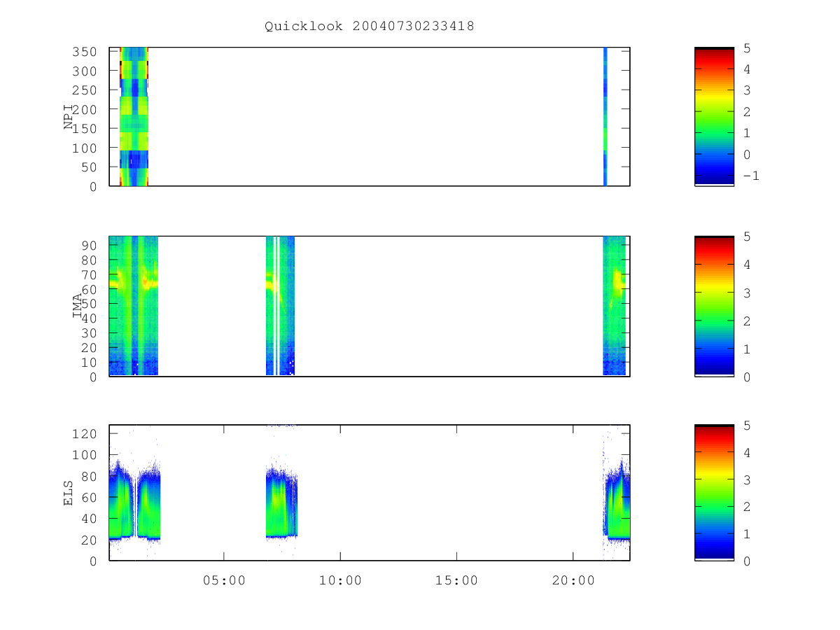Select the ELS colorbar
The image size is (840, 630).
pyautogui.click(x=714, y=493)
